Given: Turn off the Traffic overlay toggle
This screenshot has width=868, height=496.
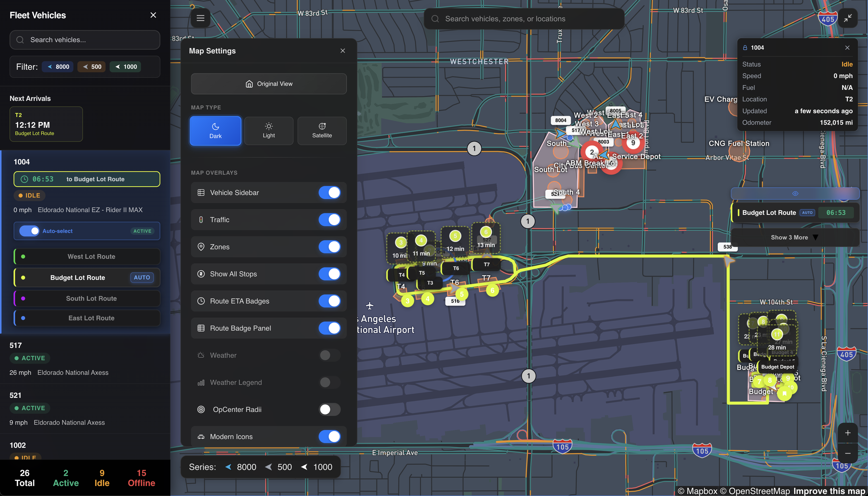Looking at the screenshot, I should click(329, 220).
